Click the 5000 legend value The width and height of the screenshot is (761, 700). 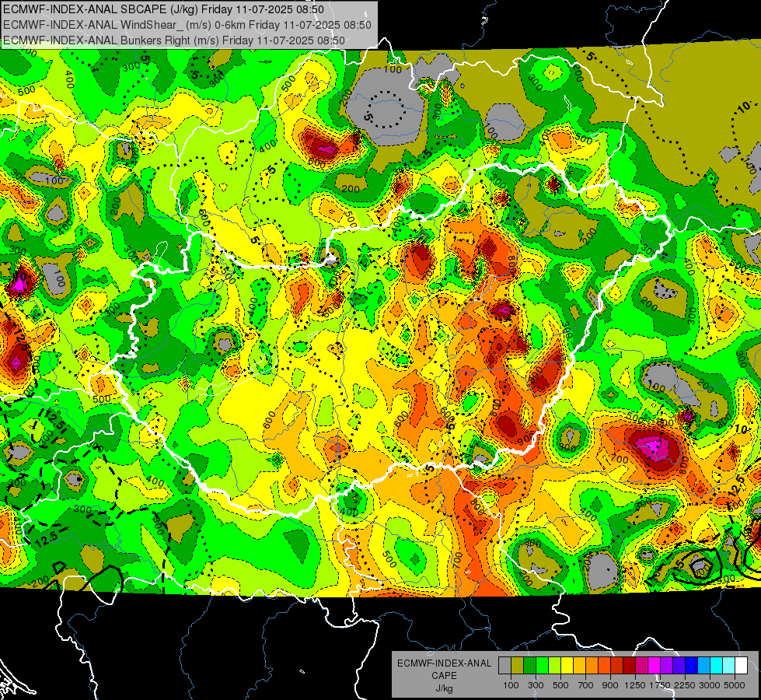(735, 685)
